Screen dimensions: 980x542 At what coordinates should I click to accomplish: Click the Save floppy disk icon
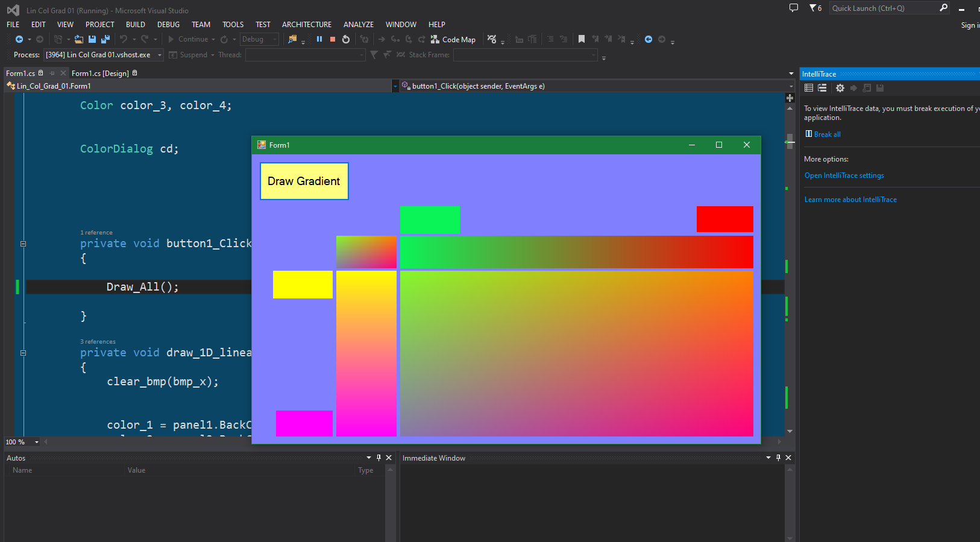[92, 39]
